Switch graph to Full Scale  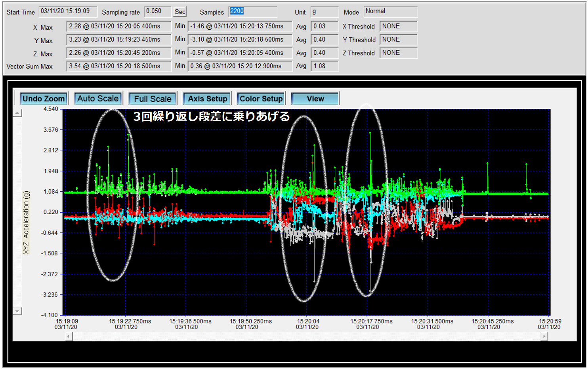click(153, 99)
